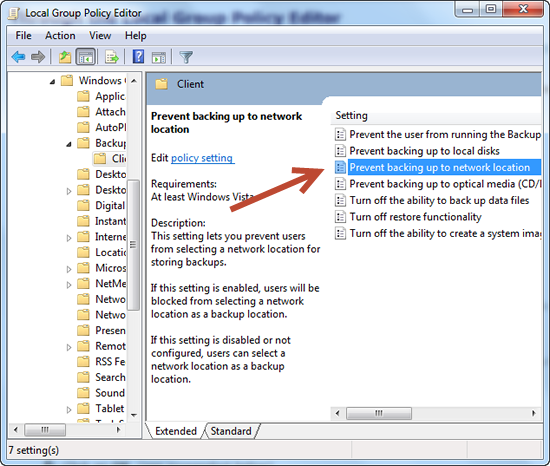
Task: Click the Up one level folder icon
Action: point(65,56)
